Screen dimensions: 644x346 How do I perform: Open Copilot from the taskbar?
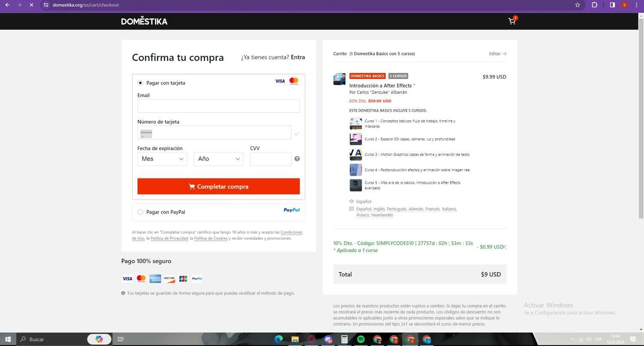point(99,339)
